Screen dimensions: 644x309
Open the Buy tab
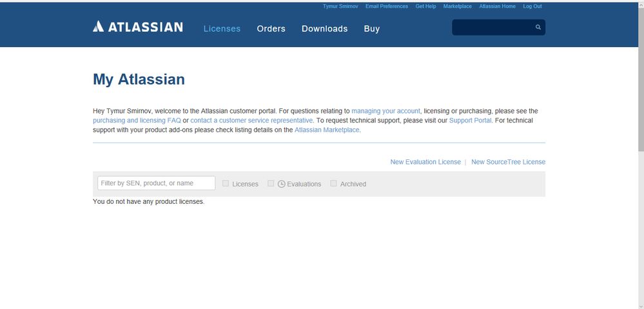(x=372, y=29)
